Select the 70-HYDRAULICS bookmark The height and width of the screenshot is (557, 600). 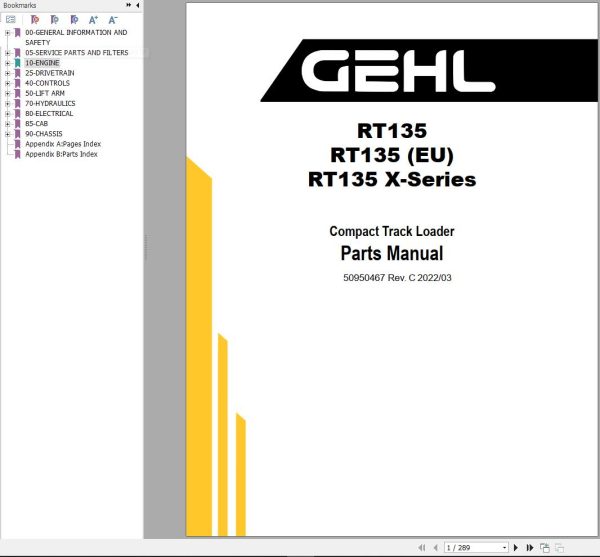[x=50, y=103]
